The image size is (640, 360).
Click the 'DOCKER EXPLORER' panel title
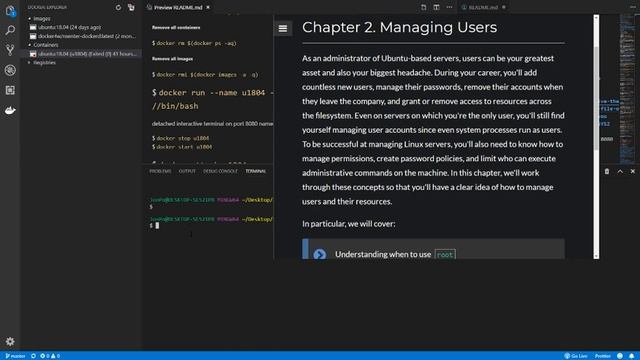pyautogui.click(x=47, y=7)
